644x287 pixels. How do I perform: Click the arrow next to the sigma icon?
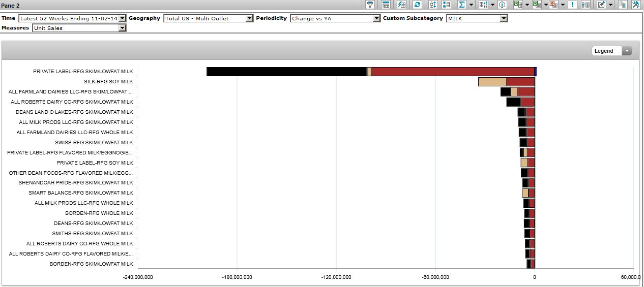[471, 5]
